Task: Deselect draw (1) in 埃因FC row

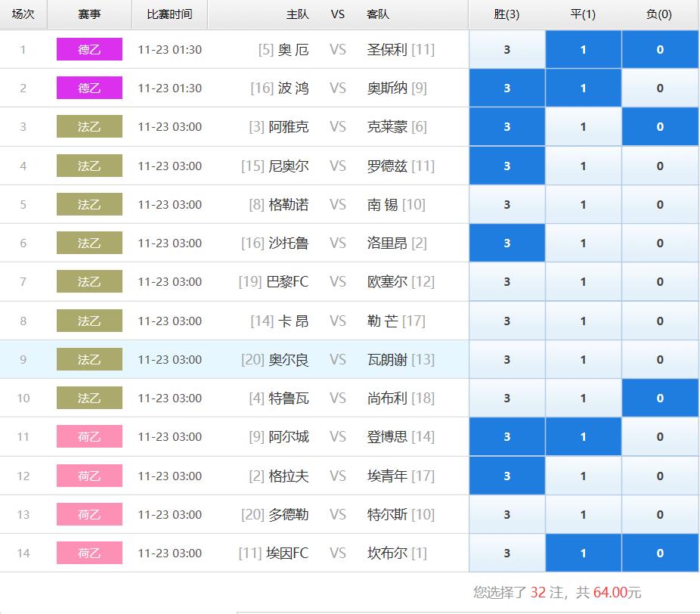Action: (x=584, y=553)
